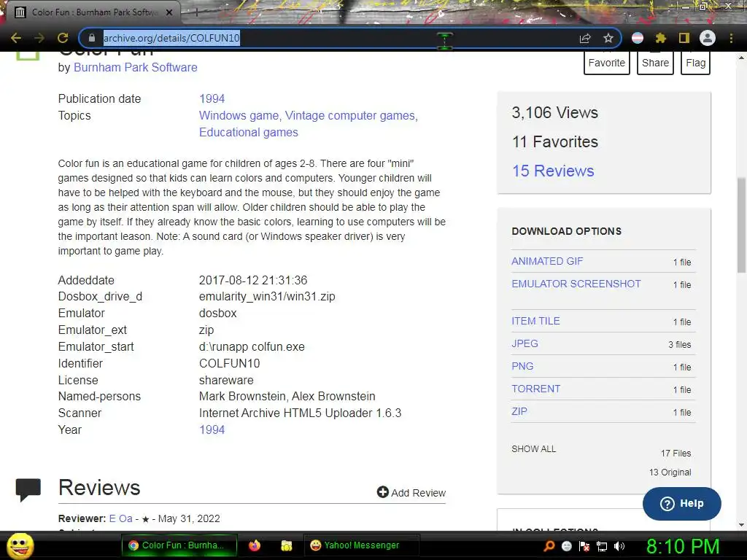Click the Favorite button

(x=606, y=63)
